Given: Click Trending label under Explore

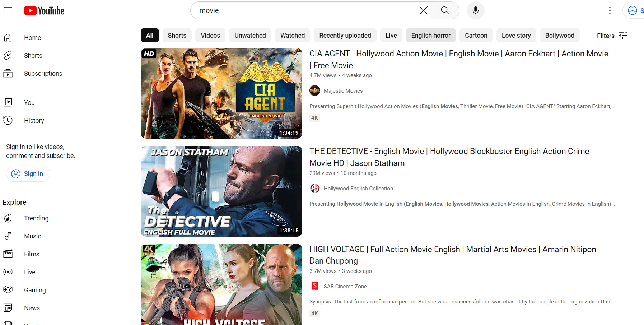Looking at the screenshot, I should click(36, 218).
